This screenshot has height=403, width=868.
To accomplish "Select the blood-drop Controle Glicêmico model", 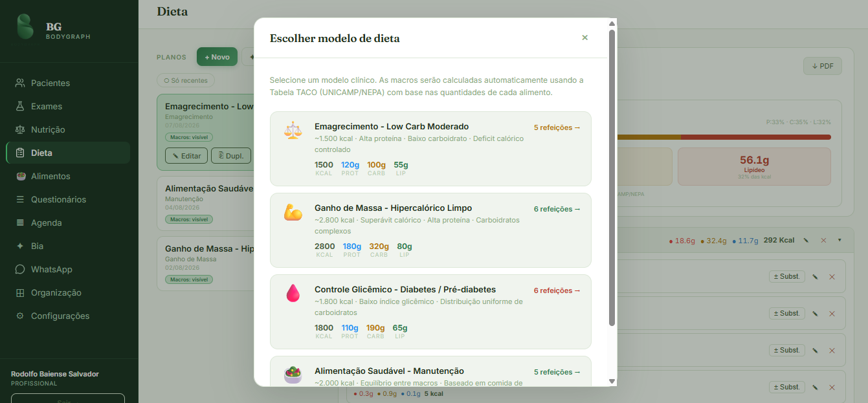I will click(x=430, y=312).
